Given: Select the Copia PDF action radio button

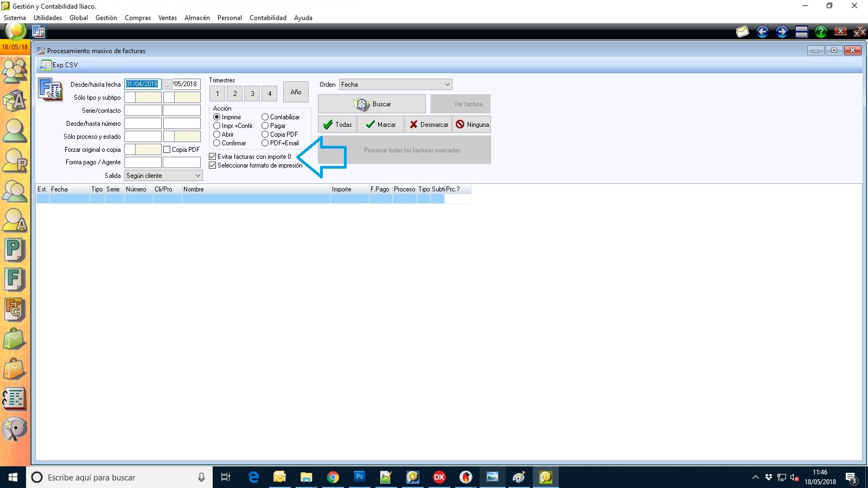Looking at the screenshot, I should [x=265, y=134].
